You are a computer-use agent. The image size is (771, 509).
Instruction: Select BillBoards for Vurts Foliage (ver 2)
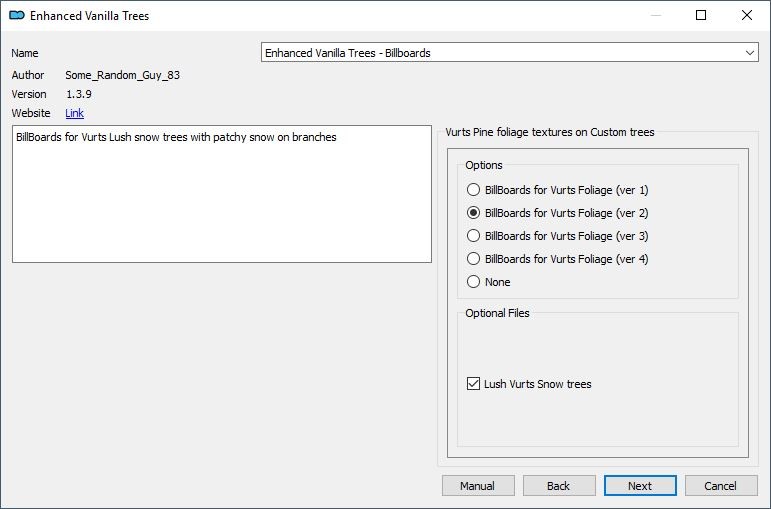click(x=557, y=213)
